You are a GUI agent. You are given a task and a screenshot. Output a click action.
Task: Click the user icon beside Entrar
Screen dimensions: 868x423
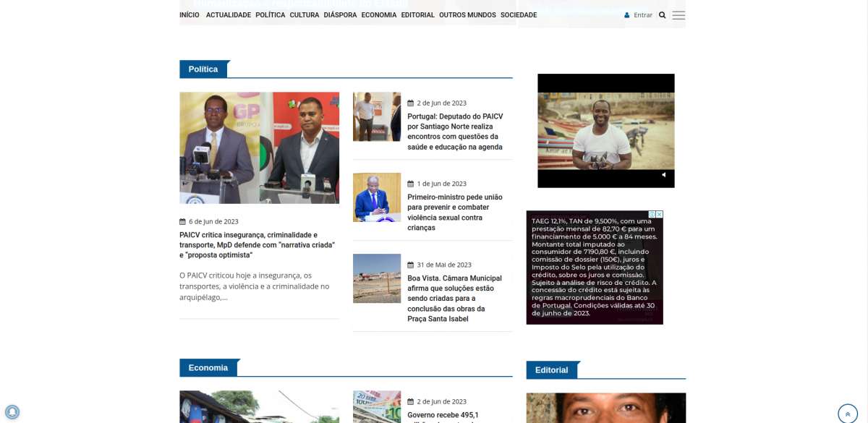tap(627, 15)
